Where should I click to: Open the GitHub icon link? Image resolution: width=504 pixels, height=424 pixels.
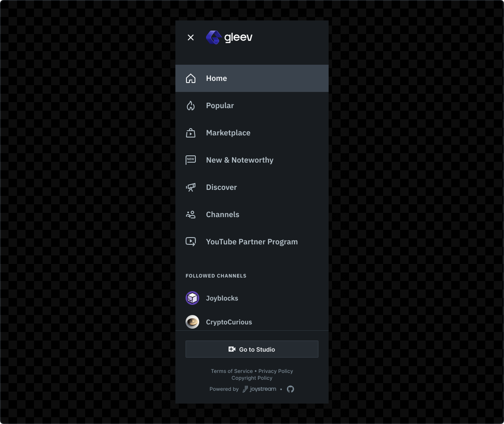(290, 389)
